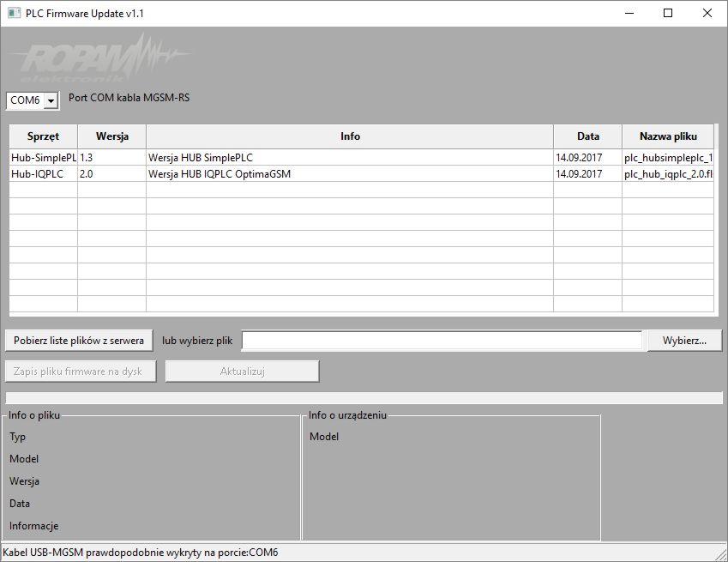Sort table by 'Sprzęt' column header
The width and height of the screenshot is (728, 562).
tap(43, 136)
